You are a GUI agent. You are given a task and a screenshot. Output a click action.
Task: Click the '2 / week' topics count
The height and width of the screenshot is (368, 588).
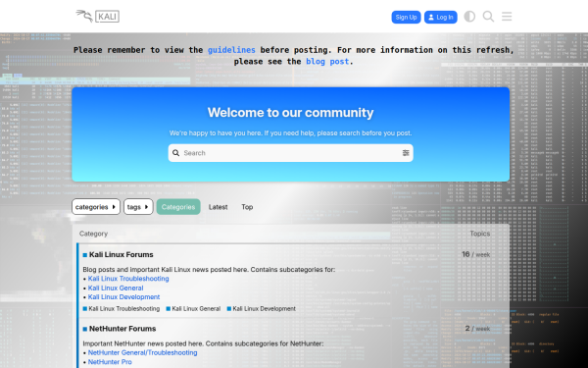pos(477,329)
